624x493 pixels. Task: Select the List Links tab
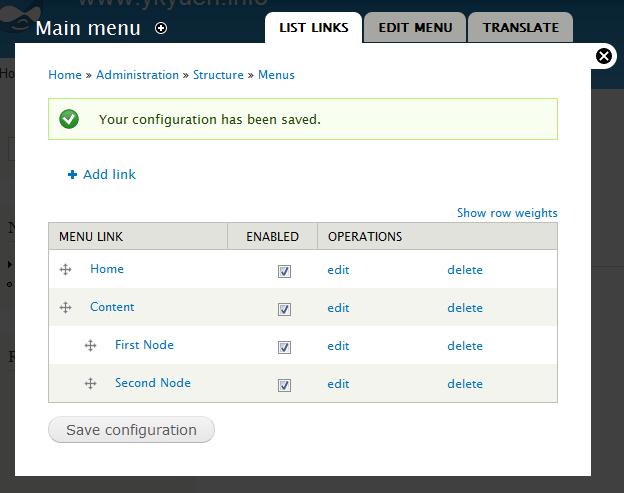(x=313, y=28)
